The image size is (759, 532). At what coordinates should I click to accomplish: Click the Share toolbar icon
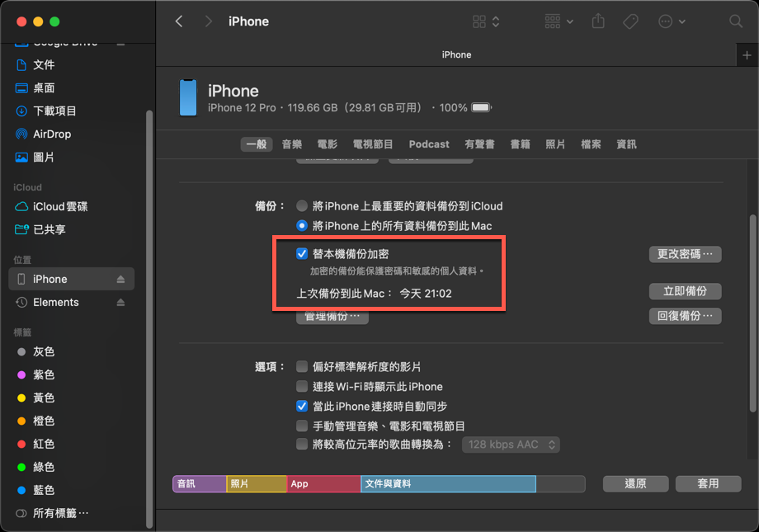pos(598,21)
